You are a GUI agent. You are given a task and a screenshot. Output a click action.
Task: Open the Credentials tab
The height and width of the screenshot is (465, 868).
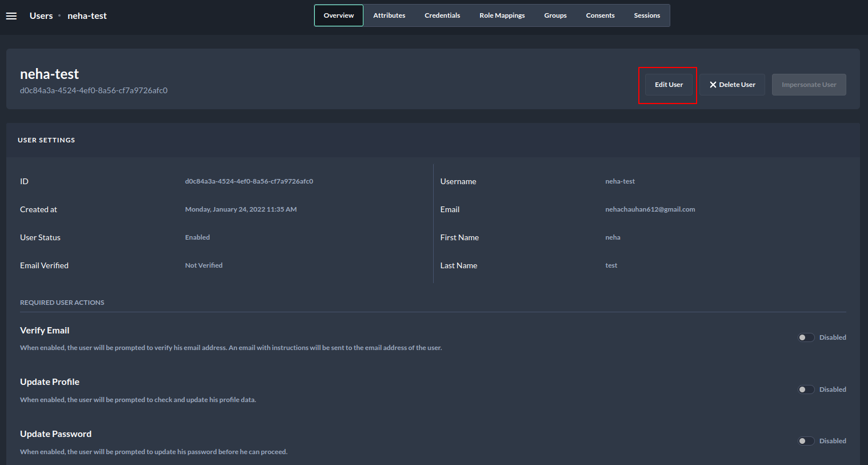442,15
